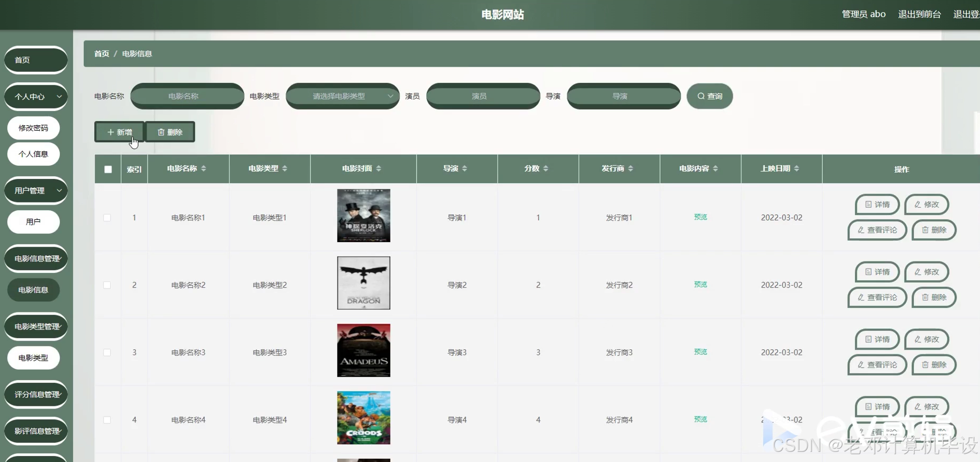Click 预览 link in 电影名称2 row

700,285
